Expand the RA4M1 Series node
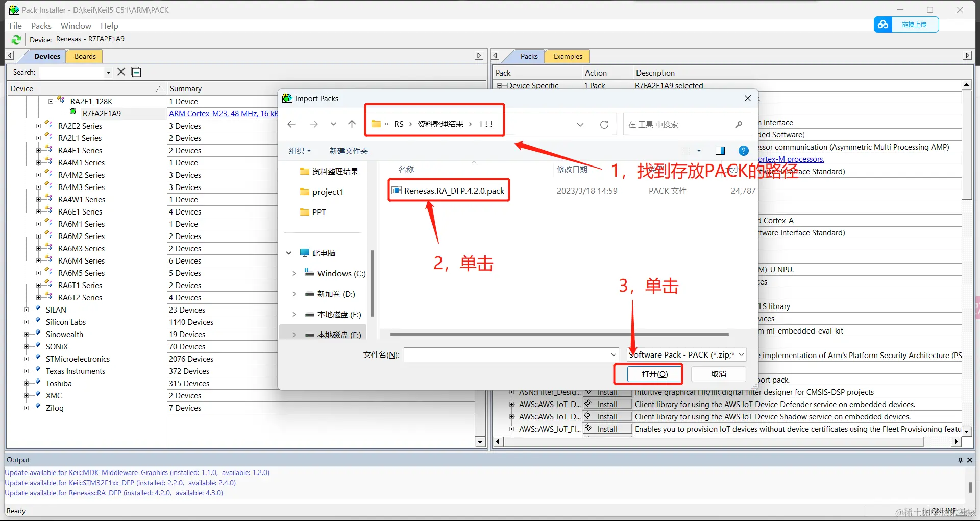 tap(39, 162)
